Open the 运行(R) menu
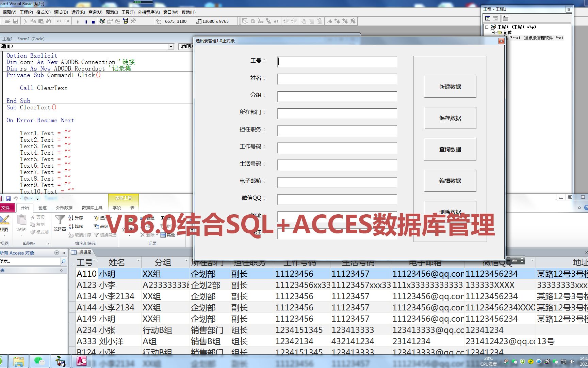 pyautogui.click(x=78, y=12)
